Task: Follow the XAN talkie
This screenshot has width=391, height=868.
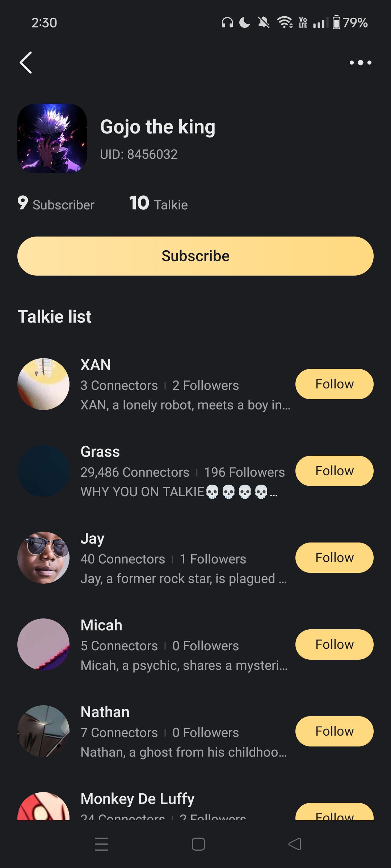Action: (x=334, y=384)
